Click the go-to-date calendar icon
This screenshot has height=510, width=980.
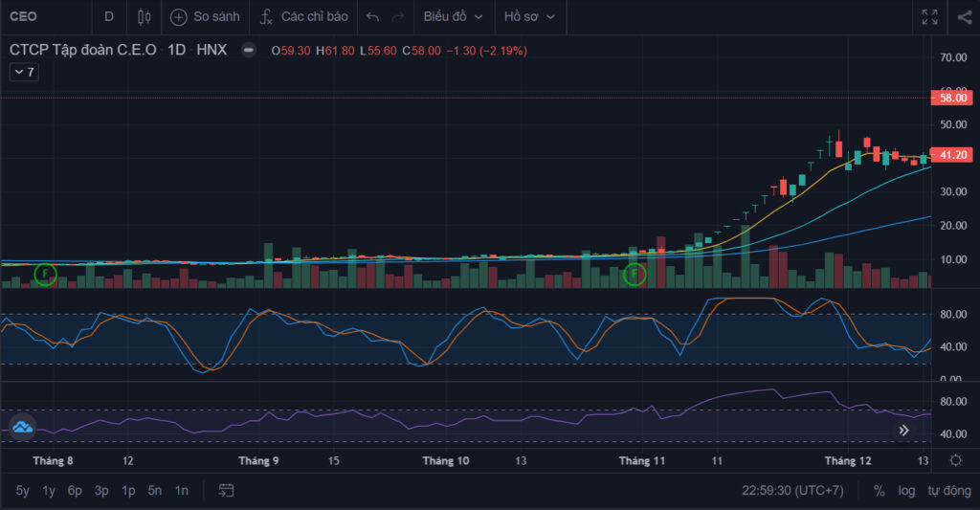[226, 491]
